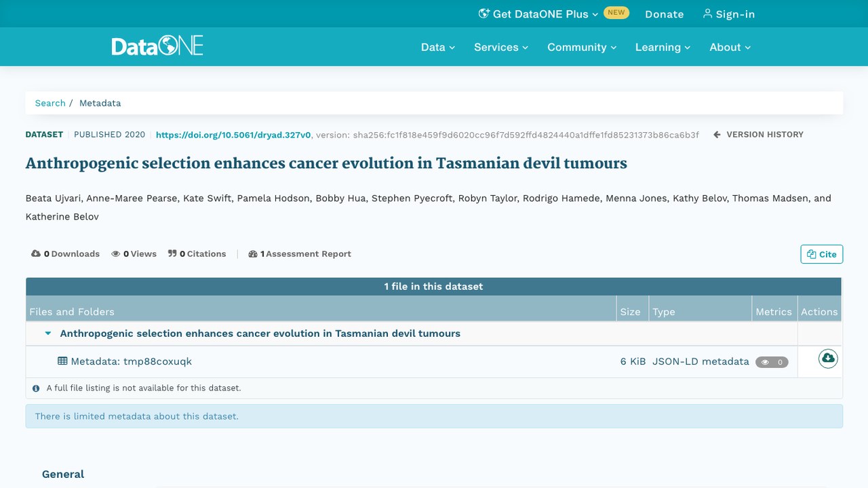868x488 pixels.
Task: Click the Views eye icon metric
Action: click(x=116, y=253)
